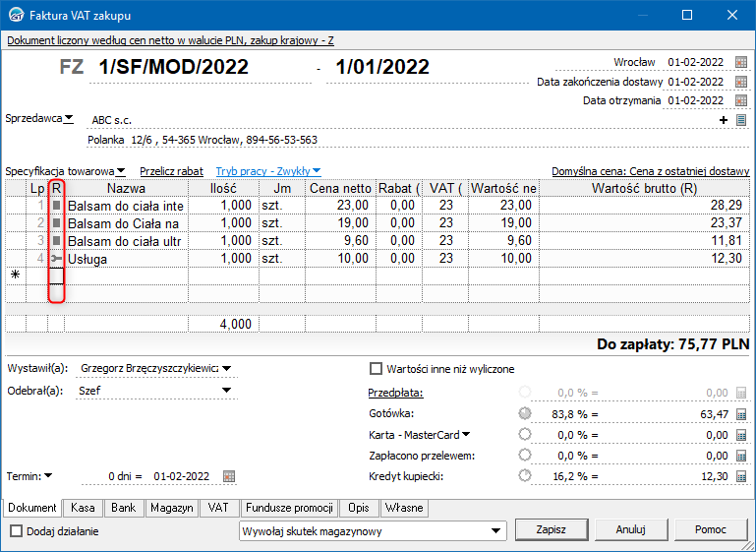Select Balsam do ciała inte name cell

[x=126, y=206]
